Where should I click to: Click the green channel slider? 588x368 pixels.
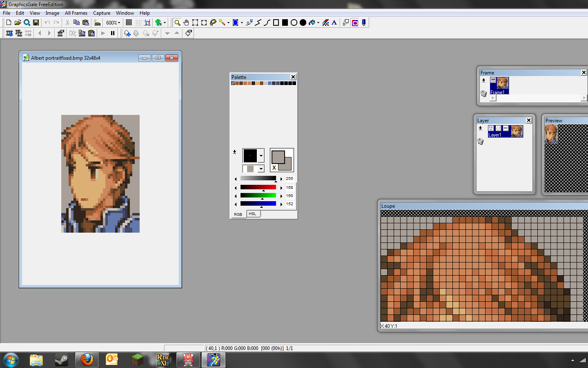tap(258, 195)
